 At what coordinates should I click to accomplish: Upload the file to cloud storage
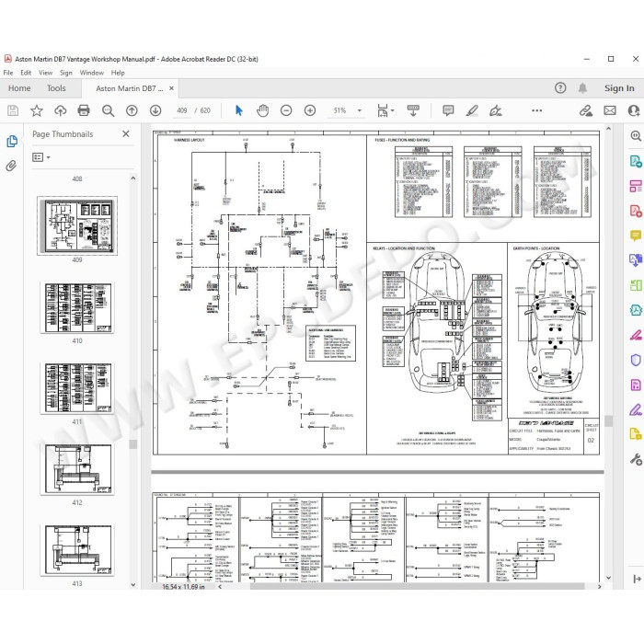coord(61,110)
